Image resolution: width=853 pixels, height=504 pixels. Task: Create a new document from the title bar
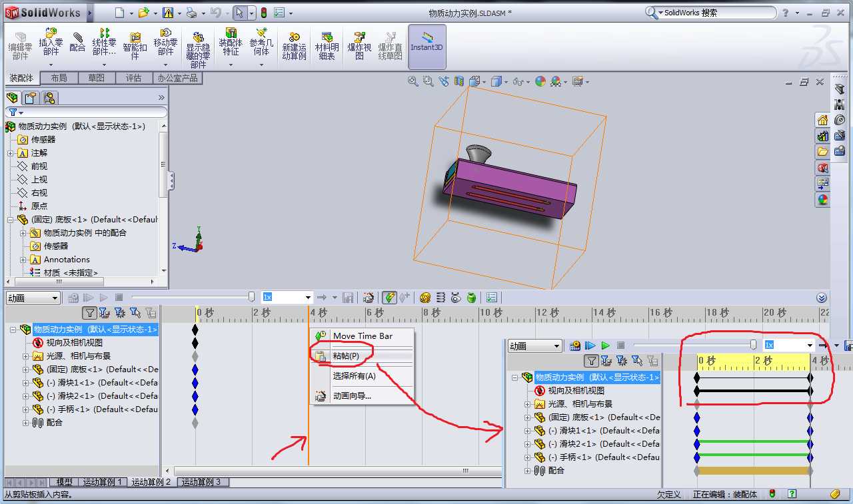[x=119, y=13]
